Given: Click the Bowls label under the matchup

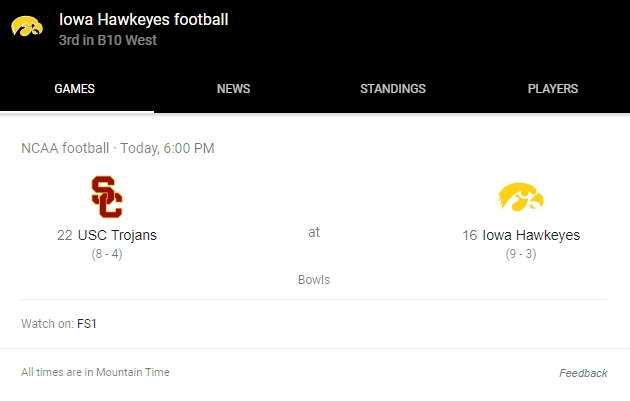Looking at the screenshot, I should tap(314, 280).
